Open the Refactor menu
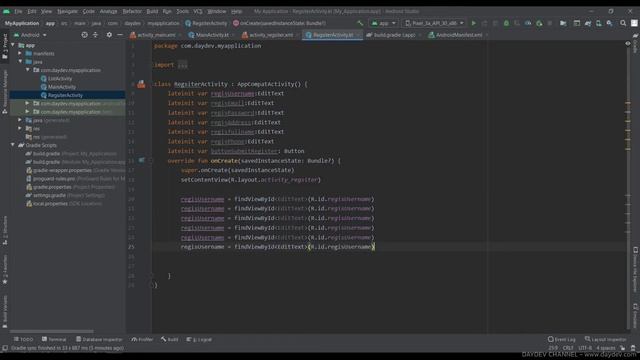This screenshot has height=360, width=640. [132, 11]
